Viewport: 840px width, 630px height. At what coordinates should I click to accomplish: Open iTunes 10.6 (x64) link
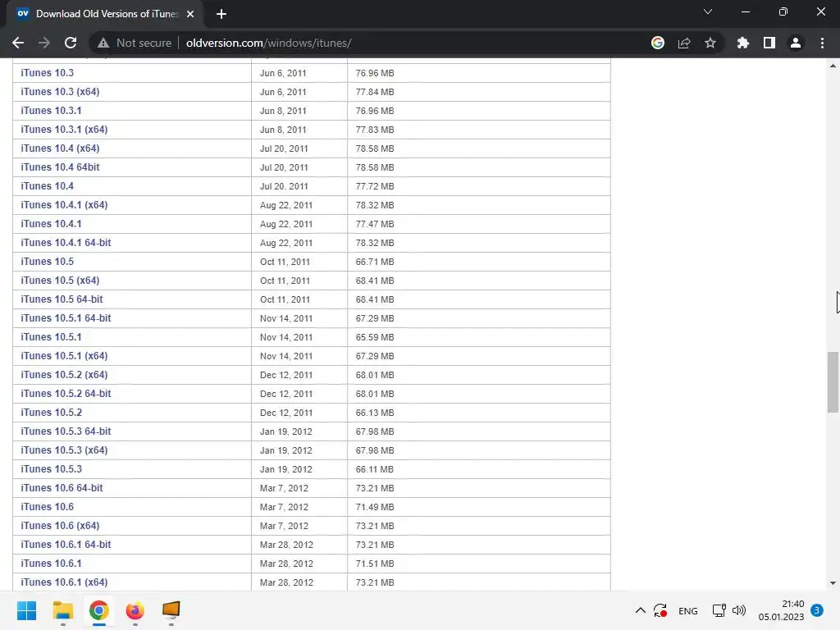coord(60,525)
